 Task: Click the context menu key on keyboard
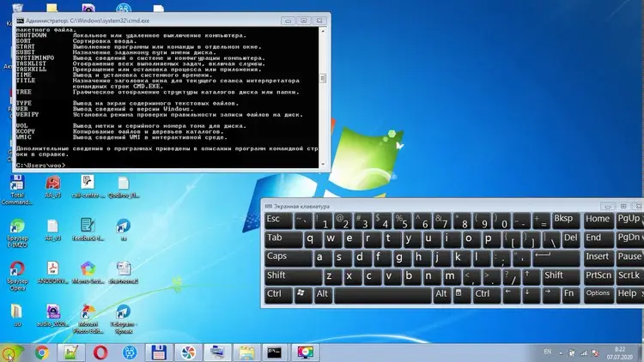[462, 295]
